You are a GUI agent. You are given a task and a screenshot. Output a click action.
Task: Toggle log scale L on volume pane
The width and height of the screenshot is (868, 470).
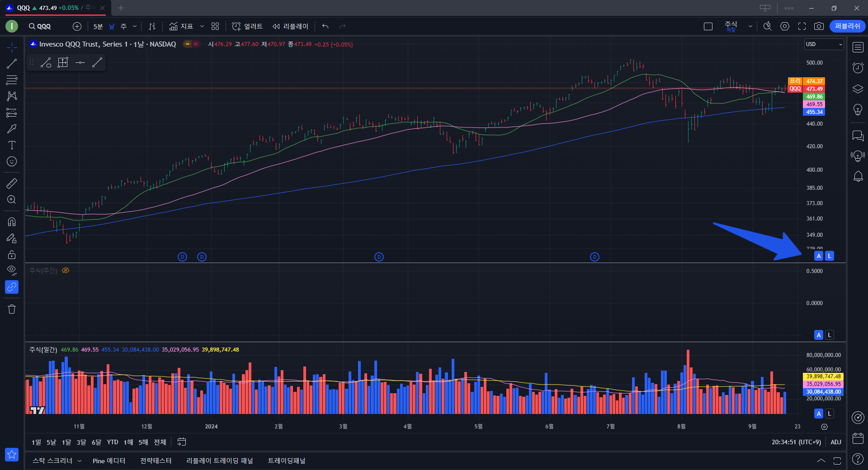(x=830, y=414)
